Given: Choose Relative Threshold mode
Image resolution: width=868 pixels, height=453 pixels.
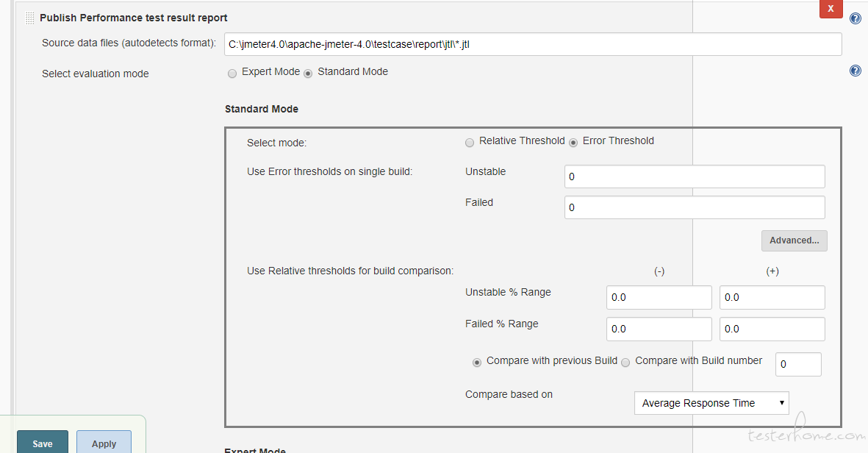Looking at the screenshot, I should [x=470, y=142].
